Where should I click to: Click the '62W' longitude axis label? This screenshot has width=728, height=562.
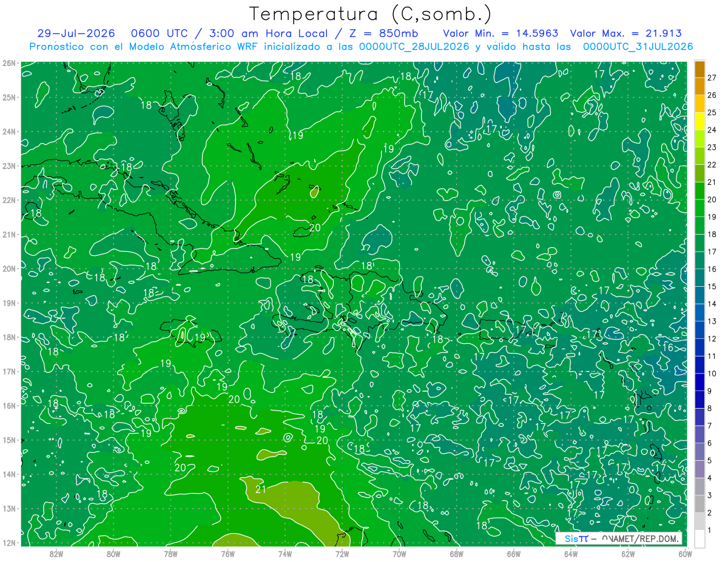click(628, 554)
